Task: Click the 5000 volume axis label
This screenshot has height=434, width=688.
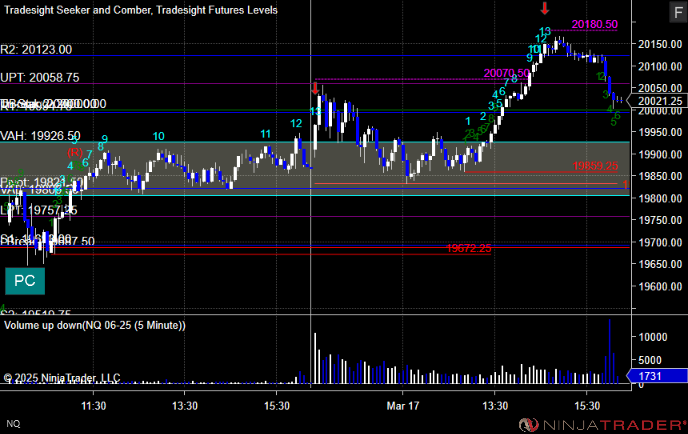Action: [x=650, y=360]
